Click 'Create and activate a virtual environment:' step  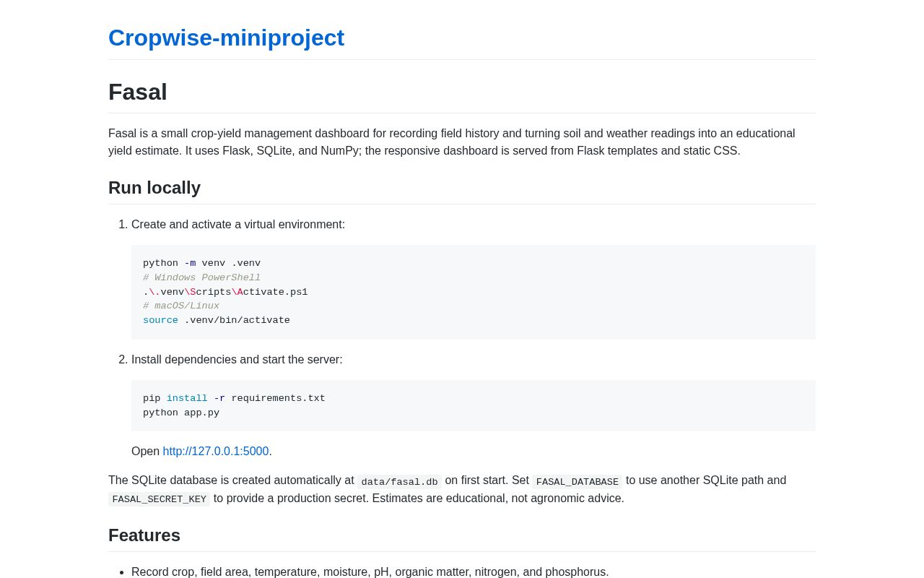(x=238, y=225)
